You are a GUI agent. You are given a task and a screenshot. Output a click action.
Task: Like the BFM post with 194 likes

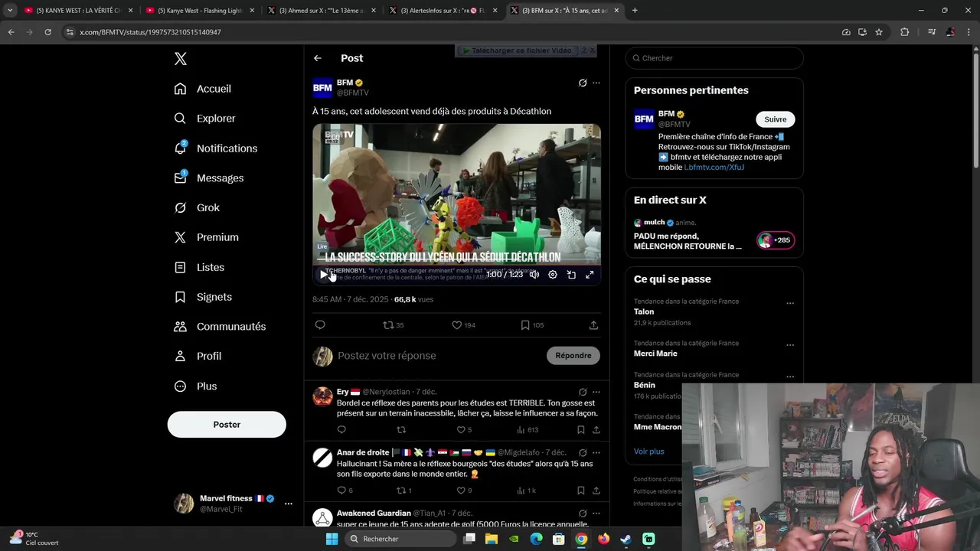click(x=463, y=325)
